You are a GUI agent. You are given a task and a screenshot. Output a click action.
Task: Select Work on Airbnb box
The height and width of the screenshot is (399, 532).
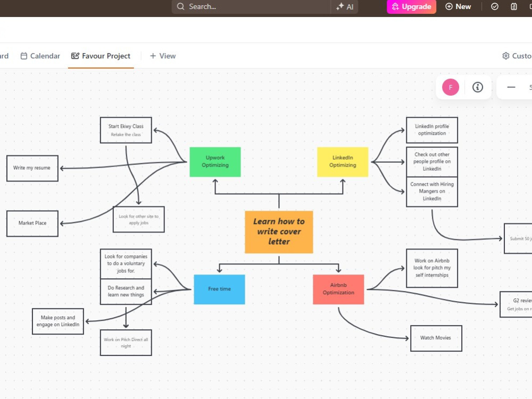tap(432, 268)
